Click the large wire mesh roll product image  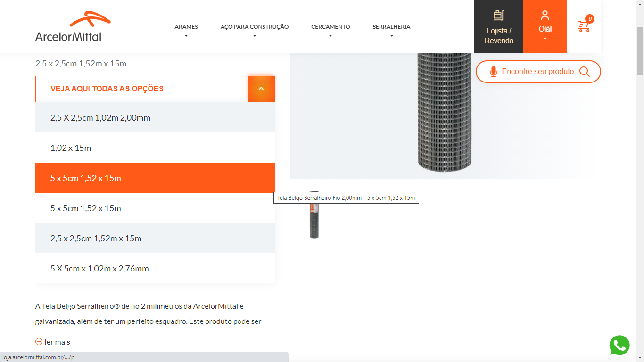tap(445, 112)
